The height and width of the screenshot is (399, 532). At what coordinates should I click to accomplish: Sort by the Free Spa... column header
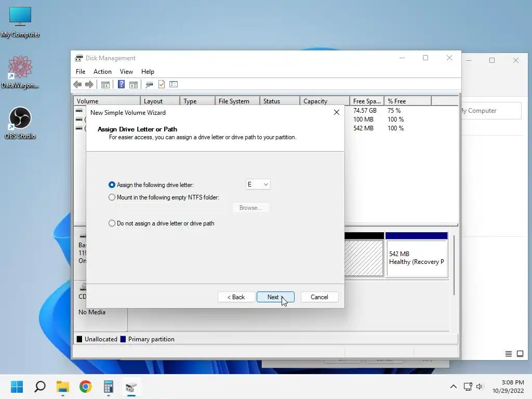coord(367,101)
